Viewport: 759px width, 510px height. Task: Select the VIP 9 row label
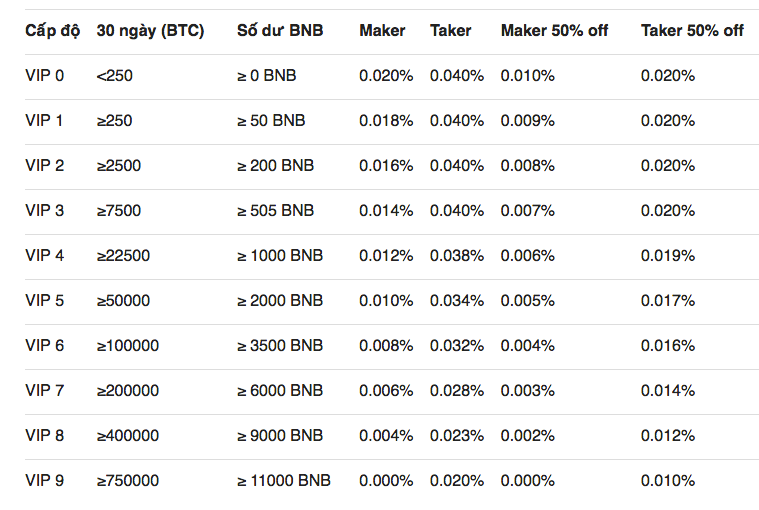click(x=45, y=481)
